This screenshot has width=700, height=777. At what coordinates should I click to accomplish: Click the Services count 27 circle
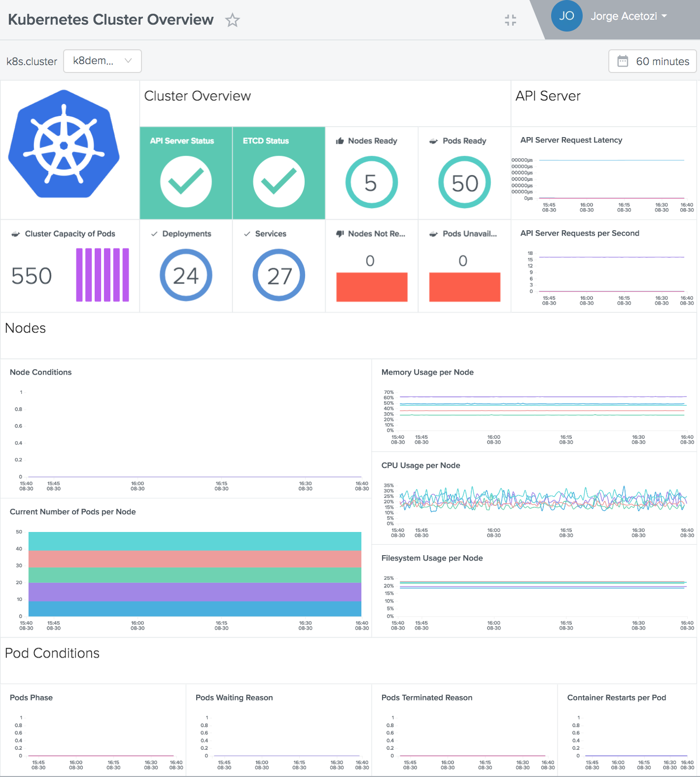click(x=279, y=275)
